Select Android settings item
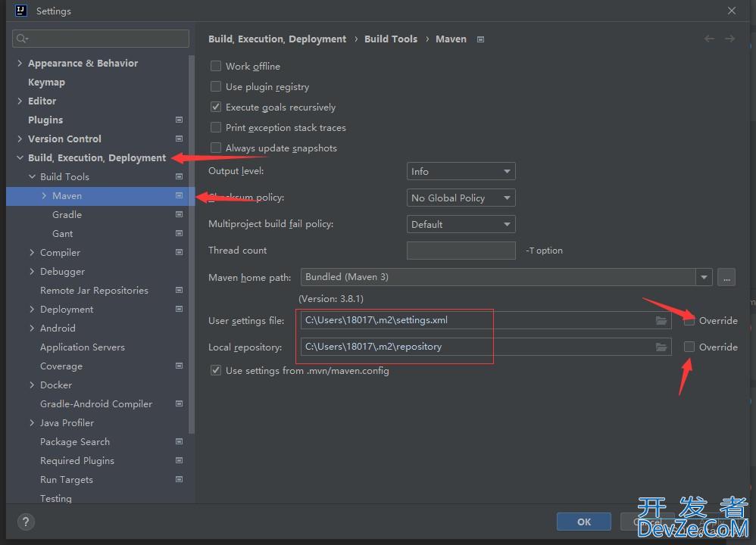 tap(58, 329)
